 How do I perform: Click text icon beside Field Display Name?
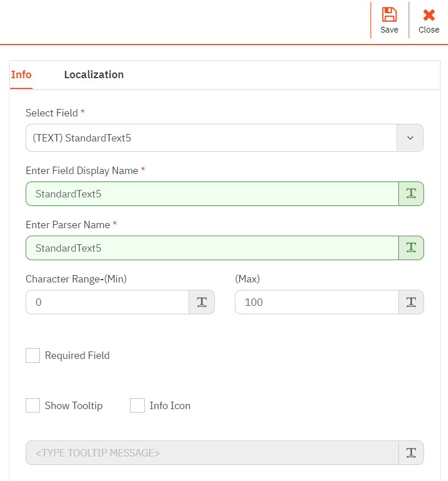click(x=411, y=193)
